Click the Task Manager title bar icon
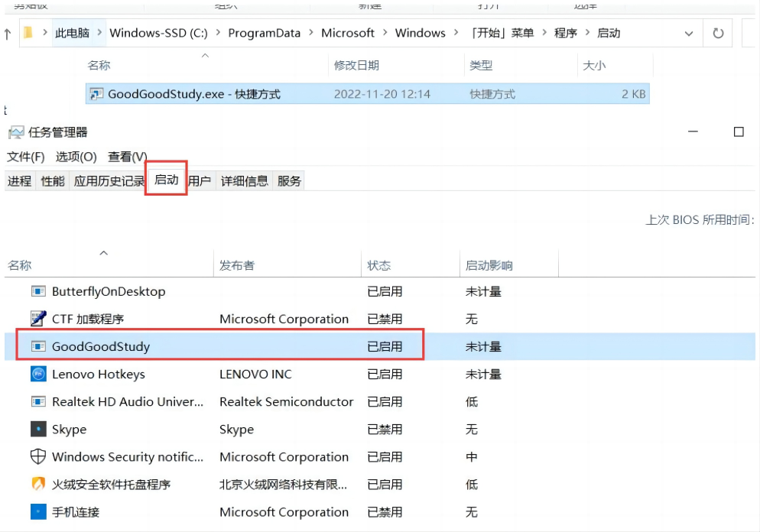Screen dimensions: 760x532 point(16,132)
